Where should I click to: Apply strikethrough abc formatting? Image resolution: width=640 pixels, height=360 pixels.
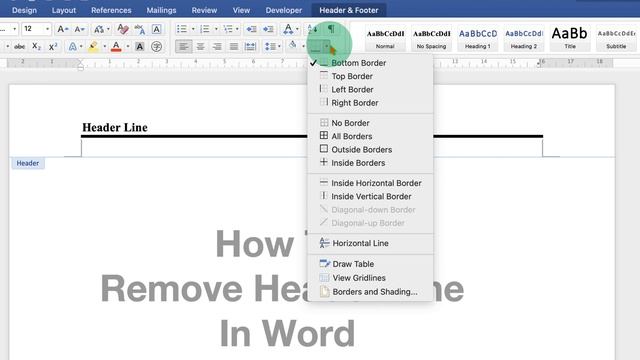pyautogui.click(x=19, y=47)
